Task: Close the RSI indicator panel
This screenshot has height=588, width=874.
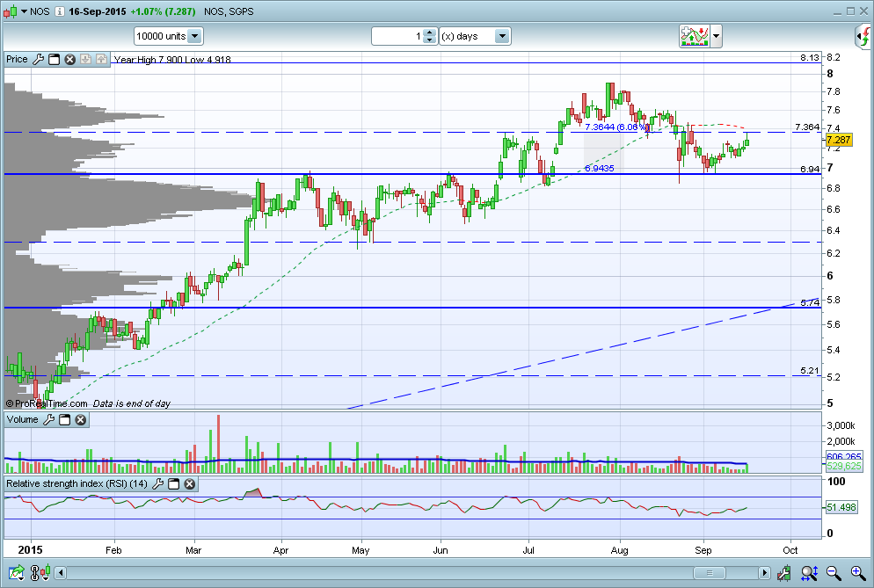Action: pos(190,483)
